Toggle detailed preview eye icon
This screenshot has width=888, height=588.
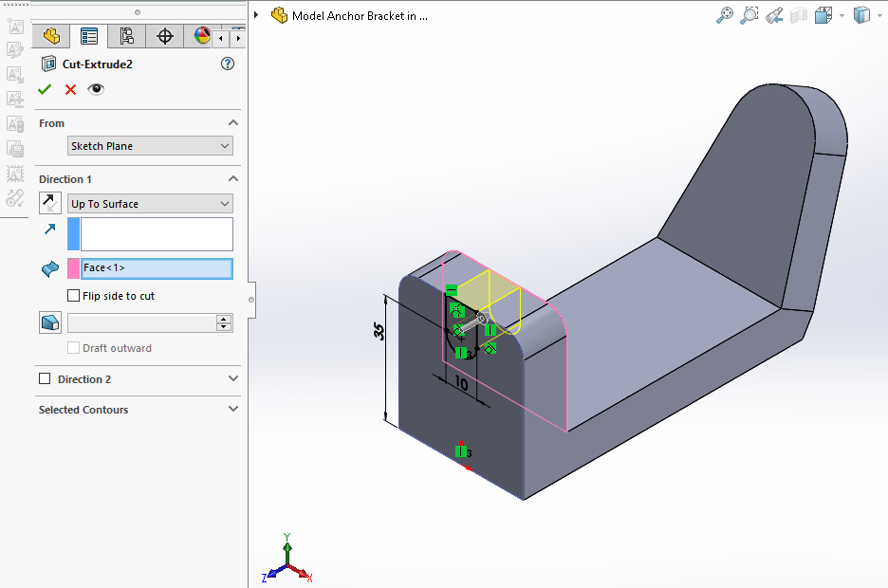96,89
